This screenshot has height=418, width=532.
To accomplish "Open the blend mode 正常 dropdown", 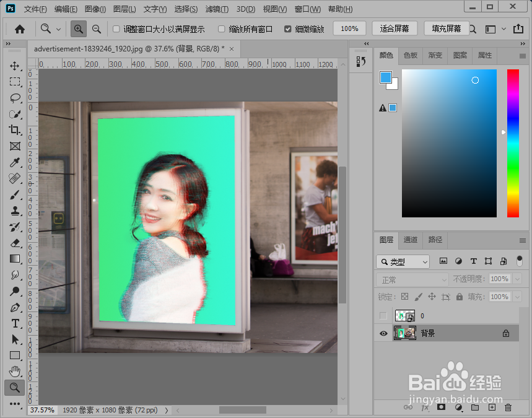I will click(x=412, y=280).
